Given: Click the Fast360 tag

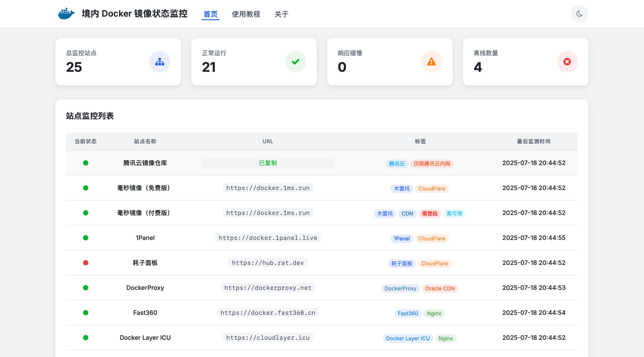Looking at the screenshot, I should (x=408, y=313).
